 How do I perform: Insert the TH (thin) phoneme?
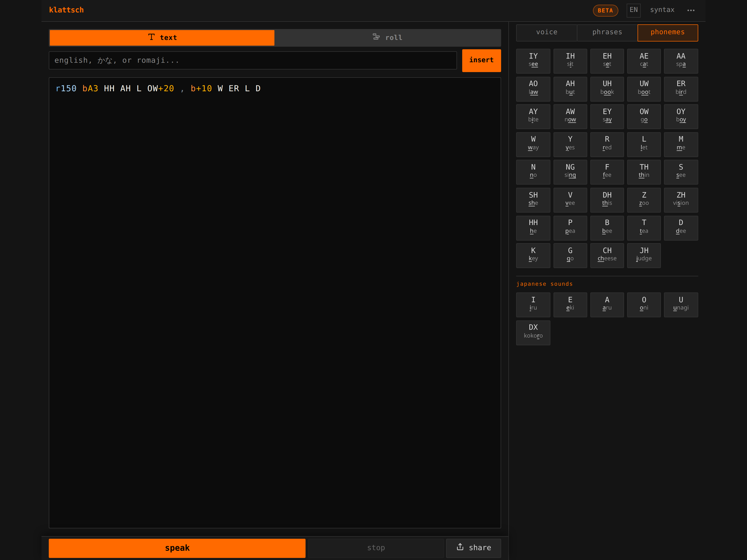644,172
